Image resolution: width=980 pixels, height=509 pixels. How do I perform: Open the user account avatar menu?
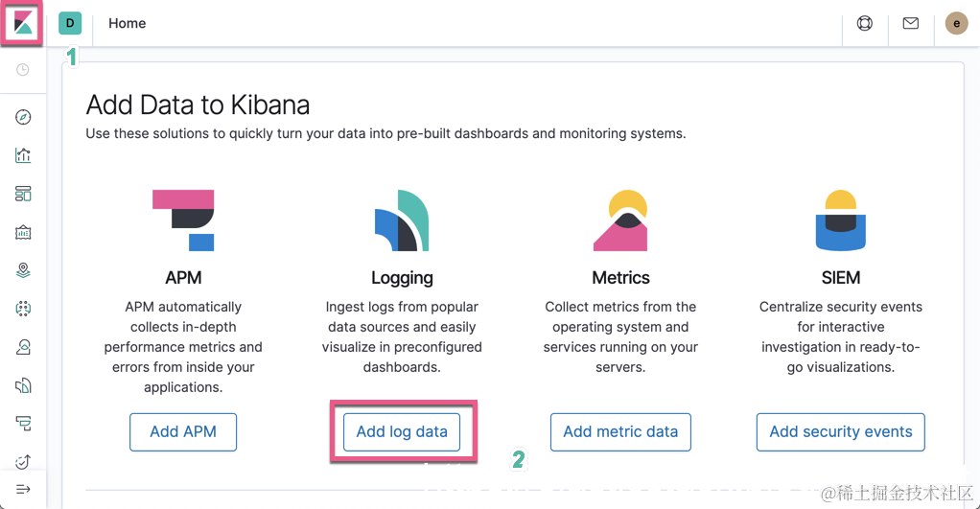point(956,23)
